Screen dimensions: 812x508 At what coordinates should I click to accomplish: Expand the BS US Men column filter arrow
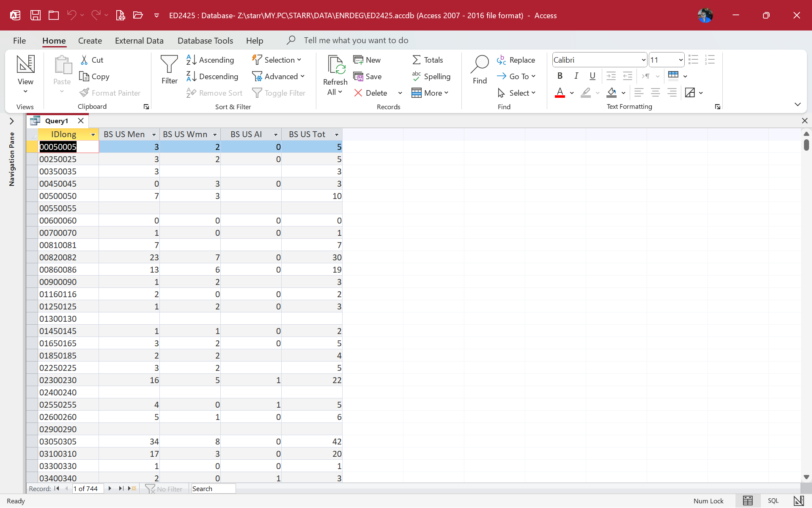pos(154,135)
